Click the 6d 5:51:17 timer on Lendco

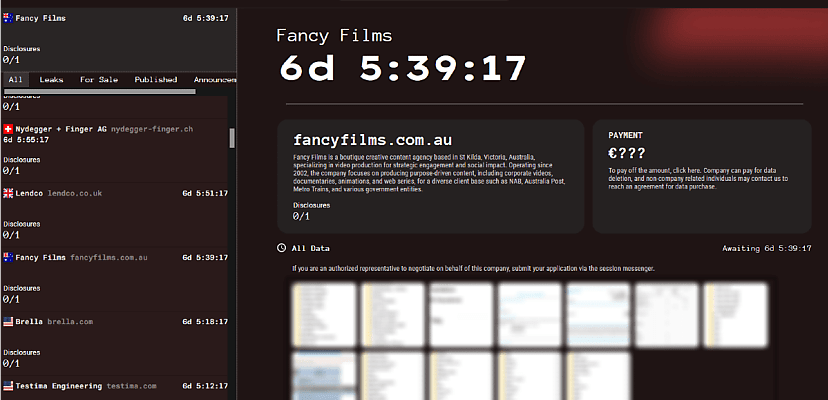point(205,193)
